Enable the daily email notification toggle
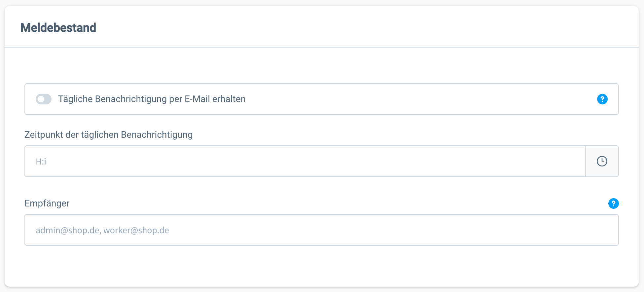Image resolution: width=644 pixels, height=292 pixels. pyautogui.click(x=44, y=99)
